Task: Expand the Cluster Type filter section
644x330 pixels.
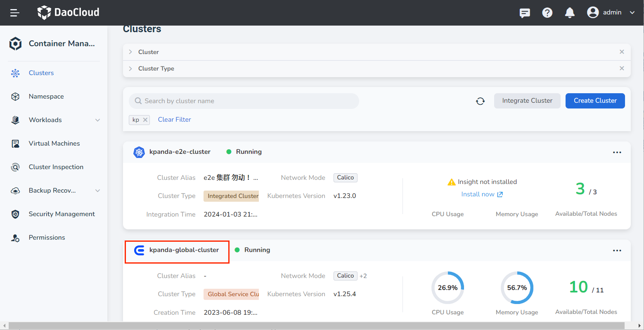Action: (130, 68)
